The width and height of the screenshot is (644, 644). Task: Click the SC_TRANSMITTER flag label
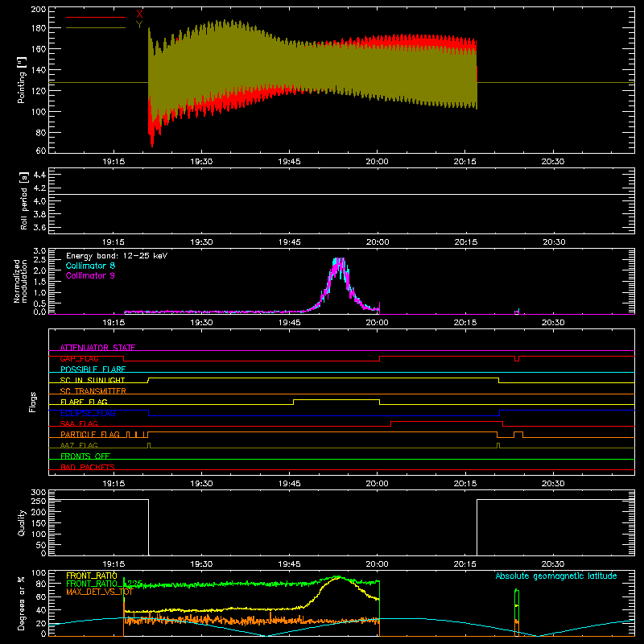[x=93, y=391]
